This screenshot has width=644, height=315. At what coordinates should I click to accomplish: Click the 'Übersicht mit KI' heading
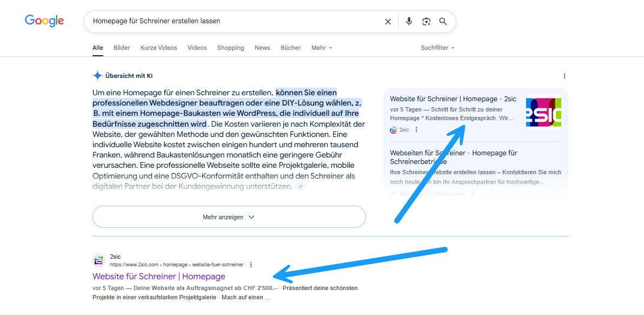[129, 76]
